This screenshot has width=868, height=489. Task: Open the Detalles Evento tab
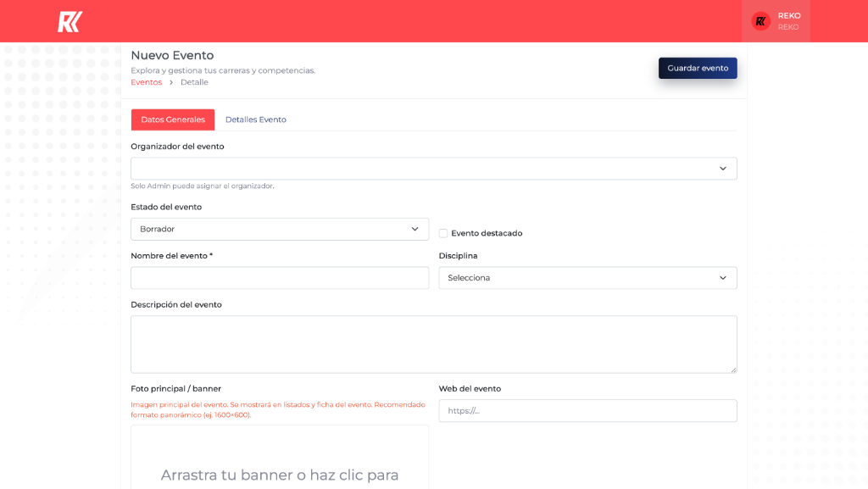pos(255,119)
